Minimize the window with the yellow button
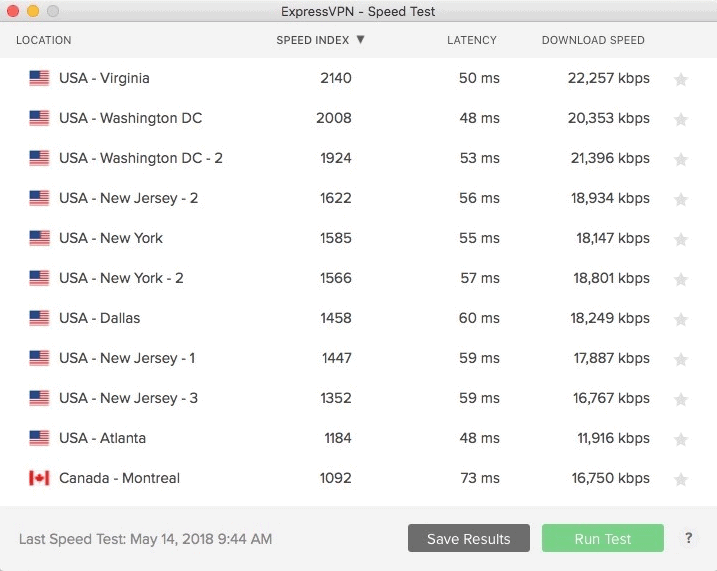This screenshot has width=717, height=571. [33, 11]
